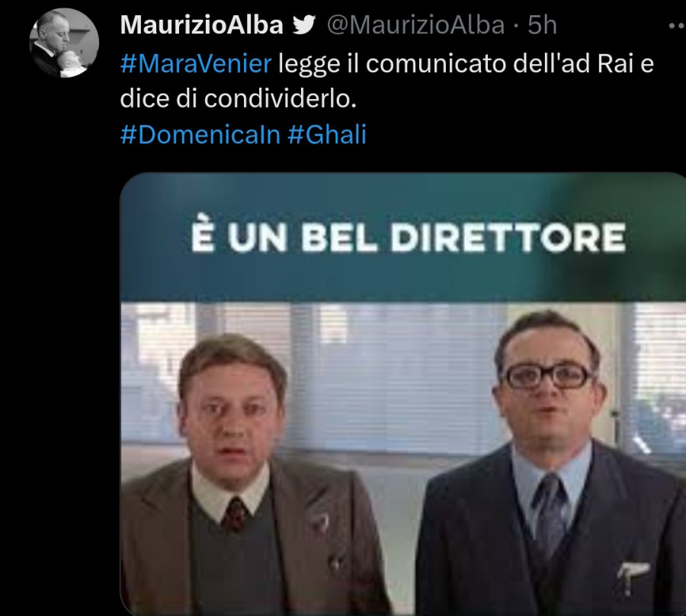Viewport: 686px width, 616px height.
Task: Open MaurizioAlba's profile avatar picture
Action: (x=64, y=43)
